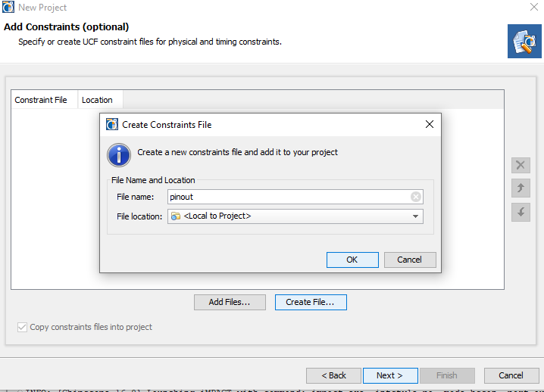Click the New Project window title icon

9,8
